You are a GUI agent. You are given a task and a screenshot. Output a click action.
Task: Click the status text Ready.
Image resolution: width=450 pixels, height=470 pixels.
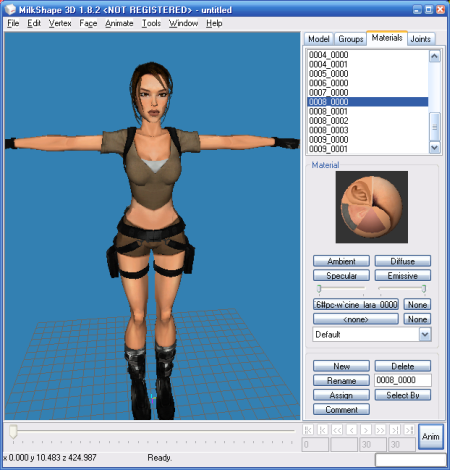[159, 458]
